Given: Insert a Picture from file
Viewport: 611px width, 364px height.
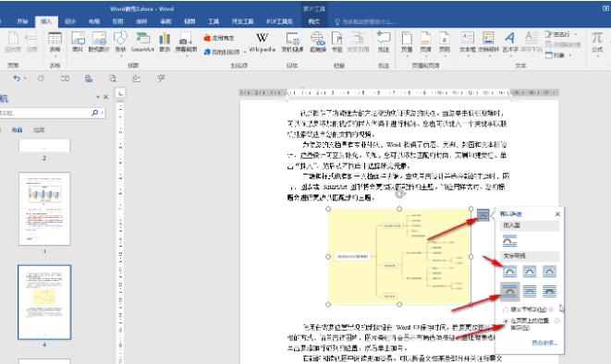Looking at the screenshot, I should tap(78, 42).
